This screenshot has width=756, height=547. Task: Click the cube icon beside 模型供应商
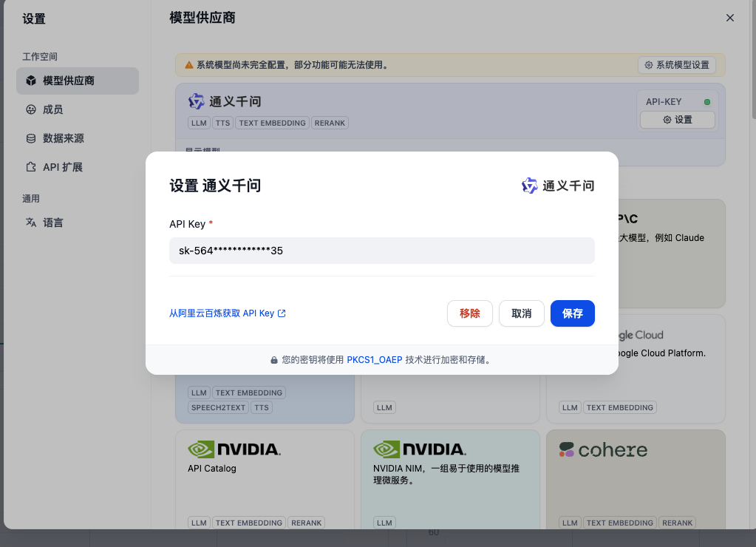[x=31, y=81]
